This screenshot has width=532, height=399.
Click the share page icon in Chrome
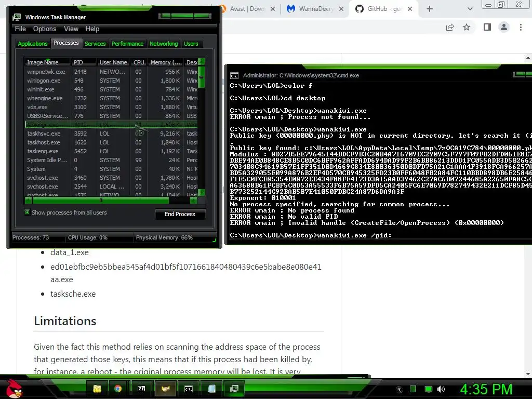(x=450, y=28)
